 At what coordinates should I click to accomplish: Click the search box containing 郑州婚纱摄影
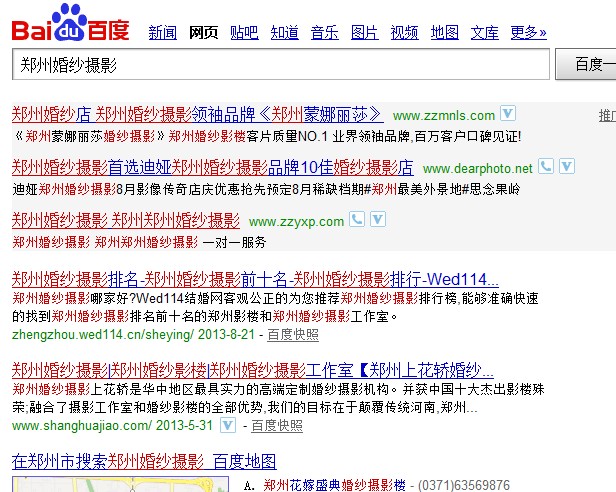280,65
